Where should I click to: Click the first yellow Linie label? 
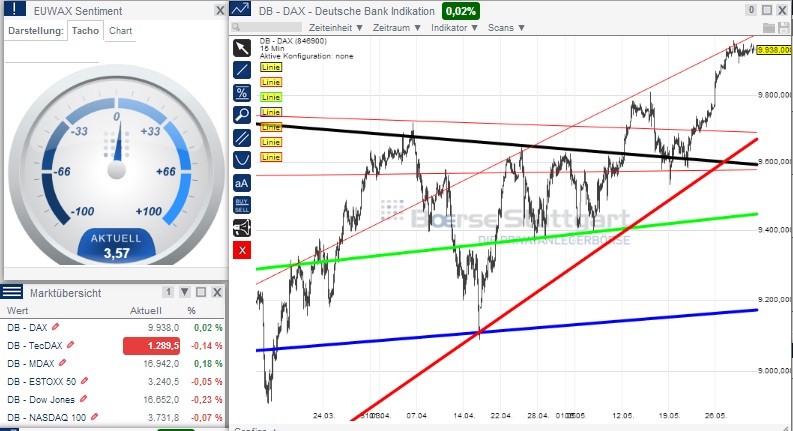pos(271,67)
